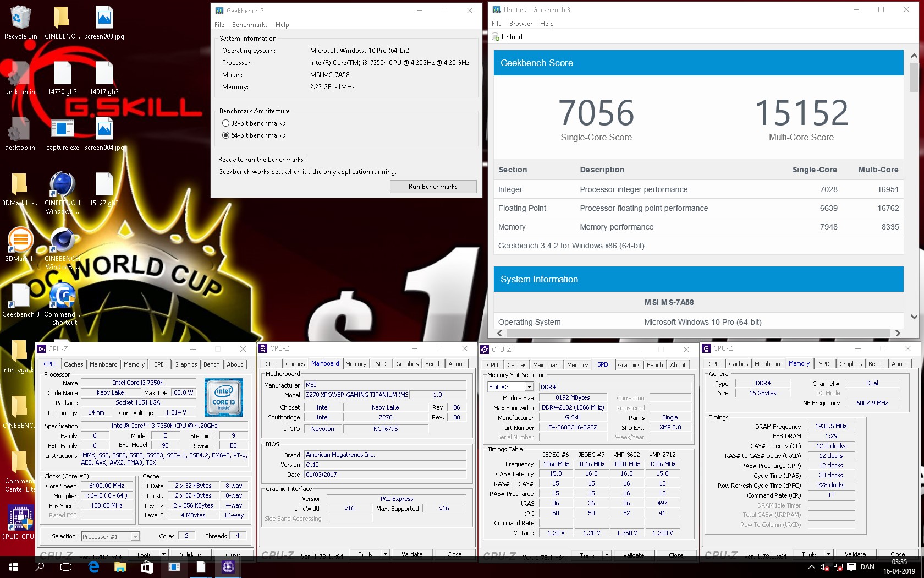Screen dimensions: 924x578
Task: Switch to About tab in Memory CPU-Z window
Action: click(900, 364)
